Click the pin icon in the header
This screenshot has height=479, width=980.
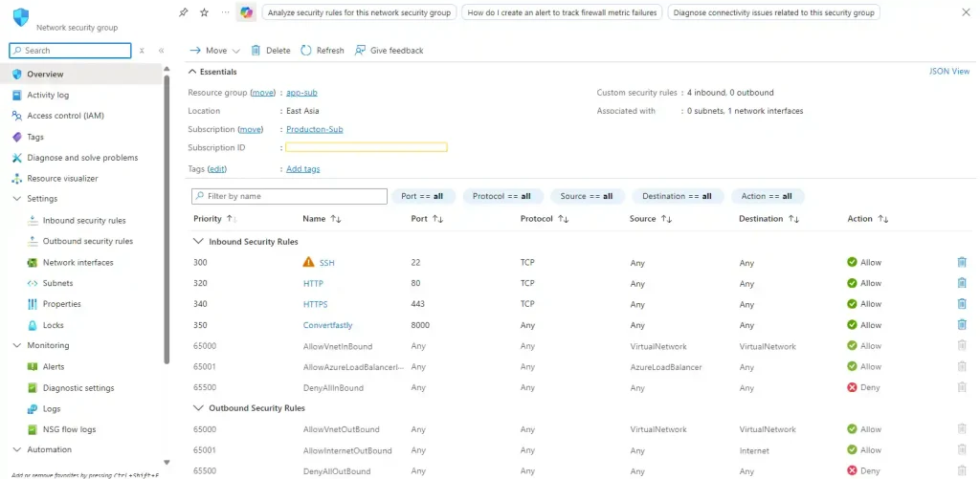(x=184, y=12)
